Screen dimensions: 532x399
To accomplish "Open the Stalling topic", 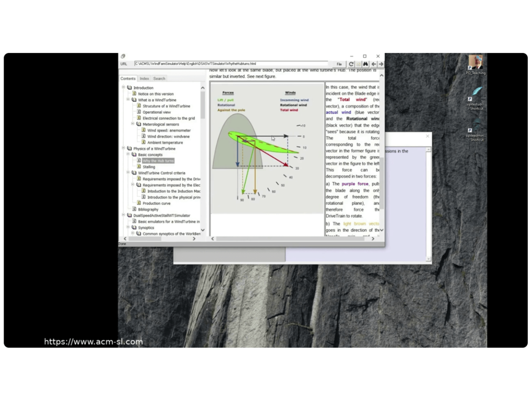I will coord(149,167).
